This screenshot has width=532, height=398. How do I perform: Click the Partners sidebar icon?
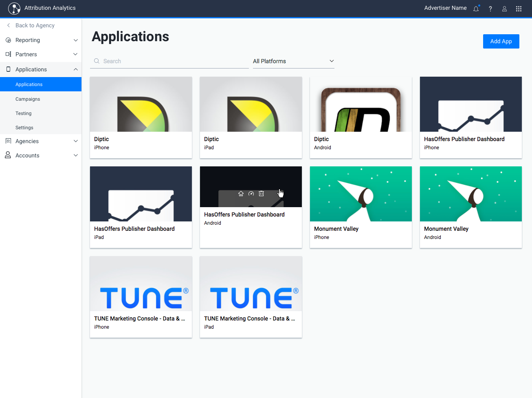coord(8,54)
